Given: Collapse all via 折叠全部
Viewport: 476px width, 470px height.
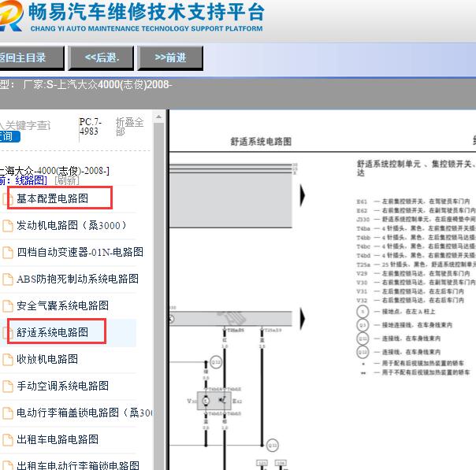Looking at the screenshot, I should 129,127.
